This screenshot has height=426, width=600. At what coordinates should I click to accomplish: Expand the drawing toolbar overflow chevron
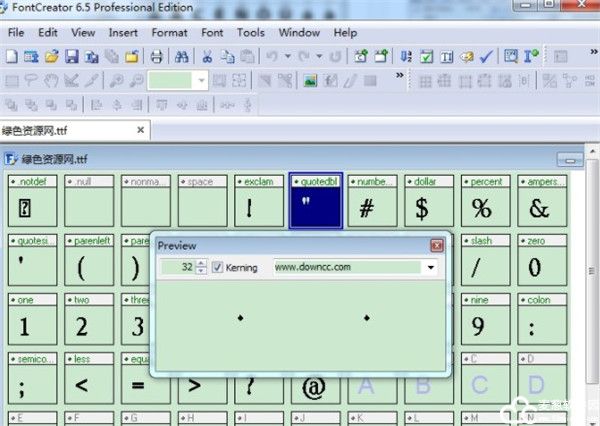point(399,75)
